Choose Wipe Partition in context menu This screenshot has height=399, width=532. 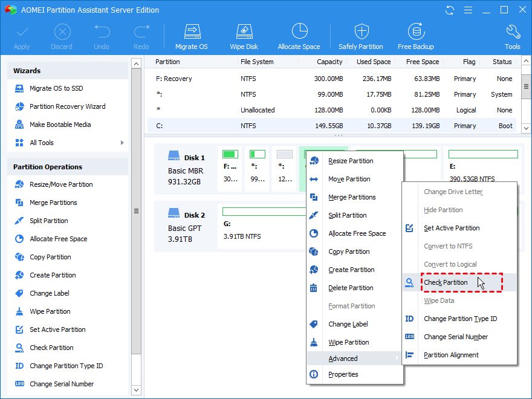pos(355,342)
